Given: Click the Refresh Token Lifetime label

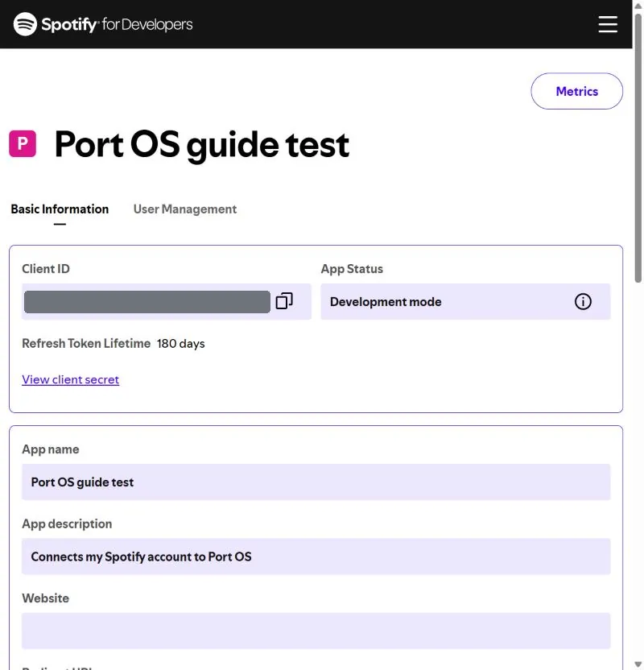Looking at the screenshot, I should click(x=86, y=344).
